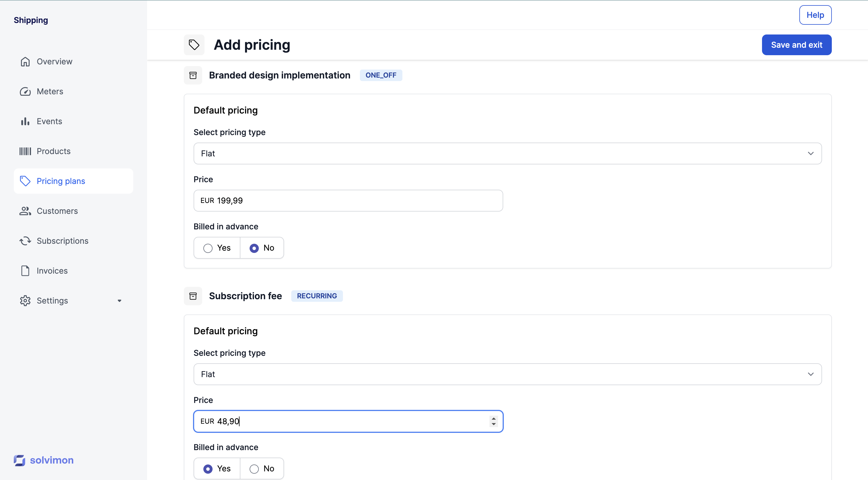
Task: Expand the Settings submenu arrow
Action: point(119,301)
